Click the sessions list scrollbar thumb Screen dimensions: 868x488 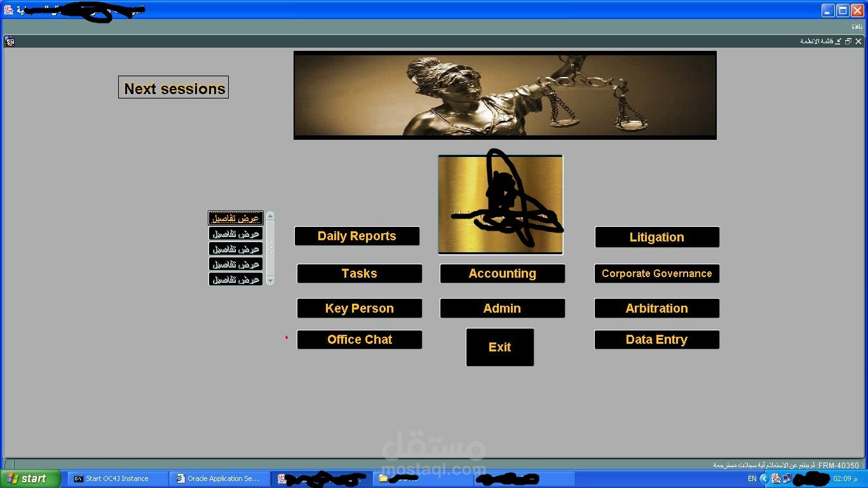[x=270, y=247]
